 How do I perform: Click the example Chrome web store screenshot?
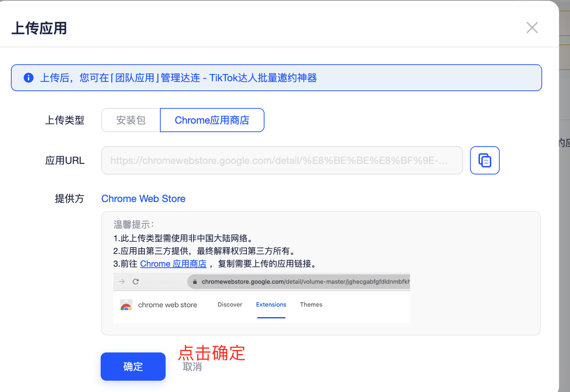pyautogui.click(x=261, y=298)
